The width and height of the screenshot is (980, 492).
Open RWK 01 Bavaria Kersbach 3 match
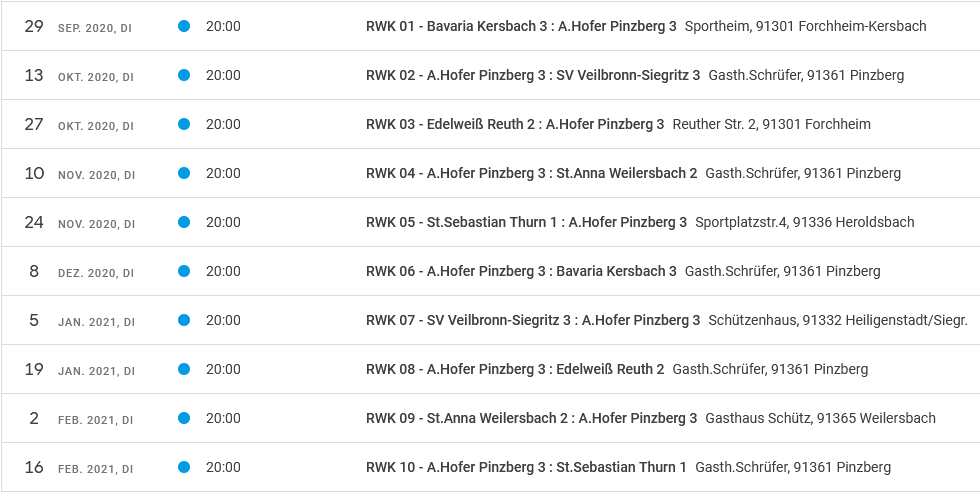coord(521,26)
